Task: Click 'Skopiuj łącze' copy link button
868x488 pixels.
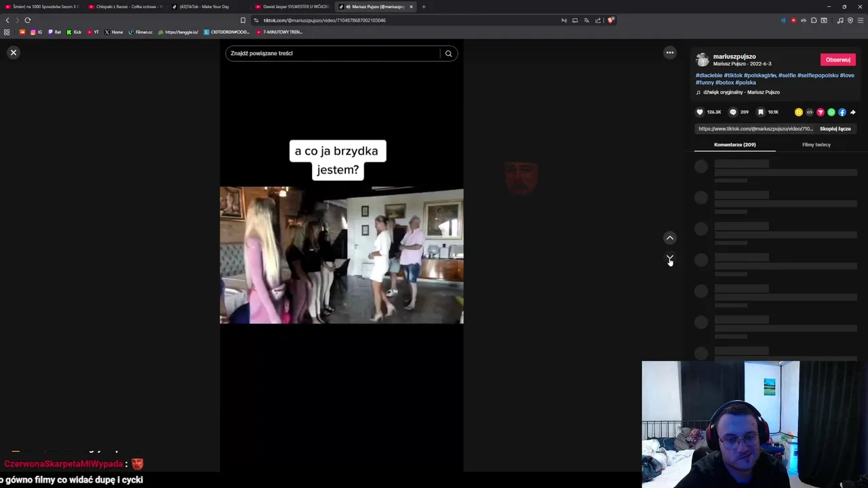Action: (835, 129)
